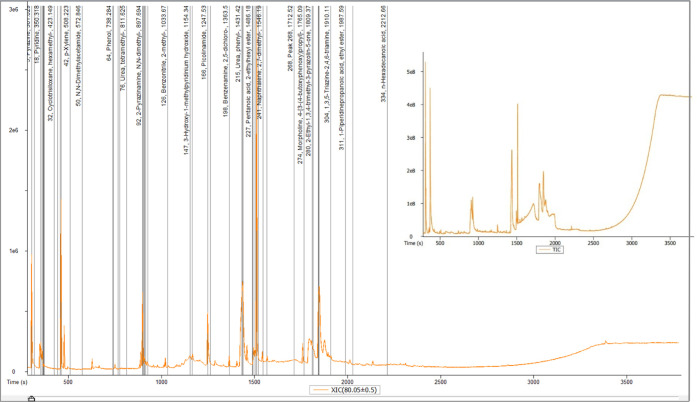Image resolution: width=697 pixels, height=402 pixels.
Task: Select the '268, Peak 268, 1712.52' label
Action: (x=290, y=38)
